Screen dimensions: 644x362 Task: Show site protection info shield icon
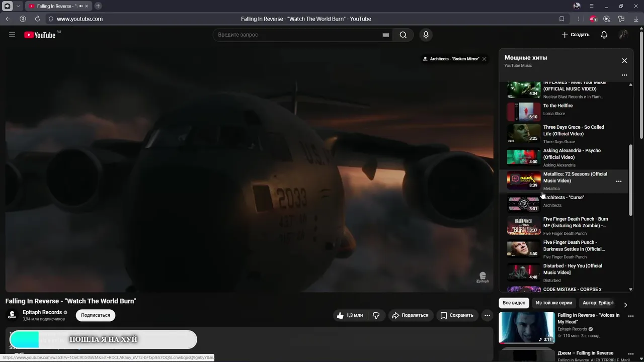click(50, 19)
